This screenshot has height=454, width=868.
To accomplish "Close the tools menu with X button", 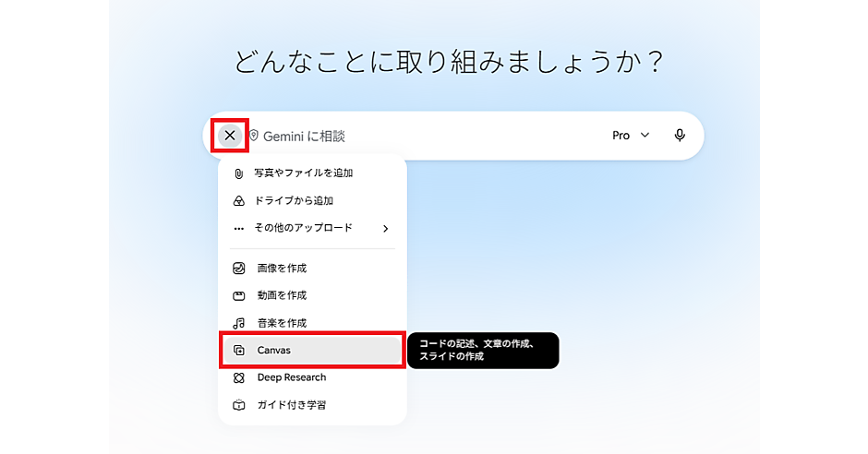I will click(230, 136).
